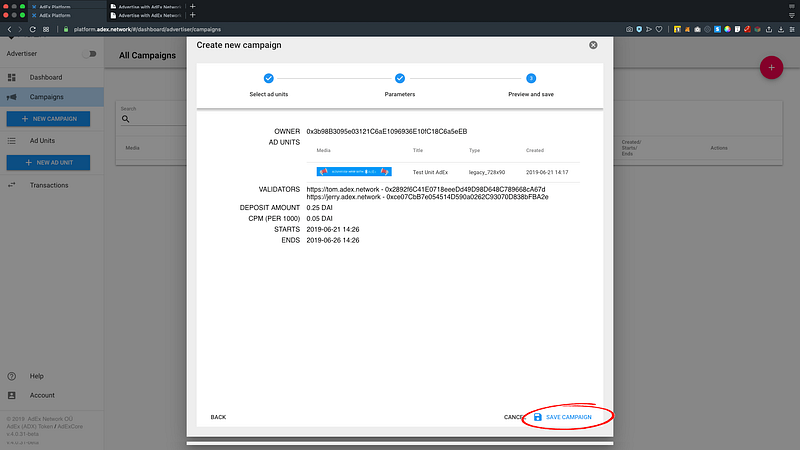The image size is (800, 450).
Task: Toggle the Advertiser switch
Action: [x=90, y=54]
